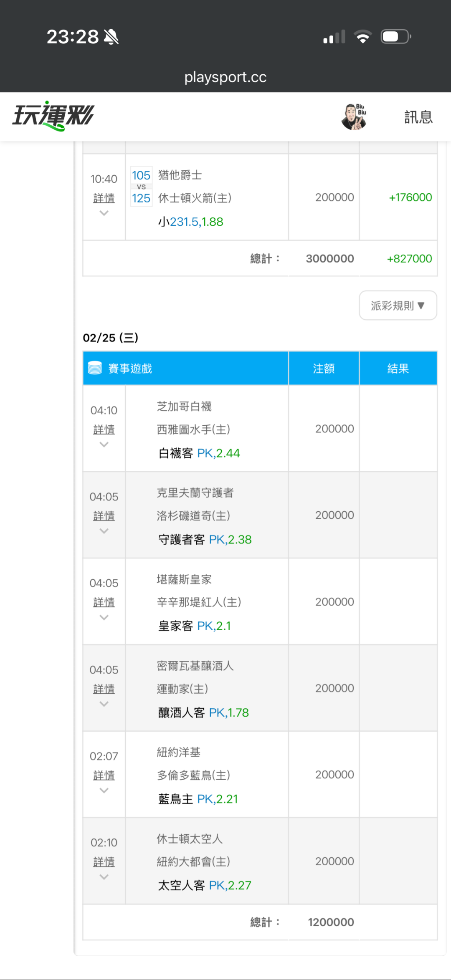The width and height of the screenshot is (451, 980).
Task: Tap the battery indicator icon
Action: [395, 37]
